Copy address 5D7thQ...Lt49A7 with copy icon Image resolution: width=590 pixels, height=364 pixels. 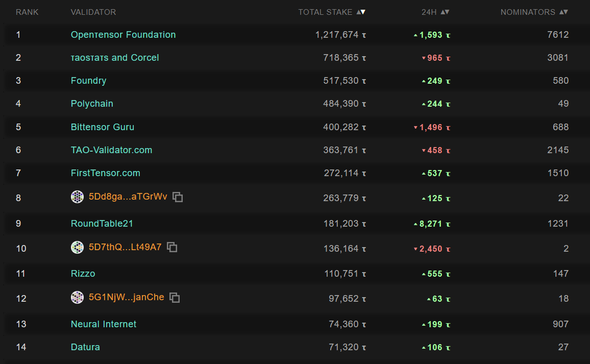(x=173, y=247)
